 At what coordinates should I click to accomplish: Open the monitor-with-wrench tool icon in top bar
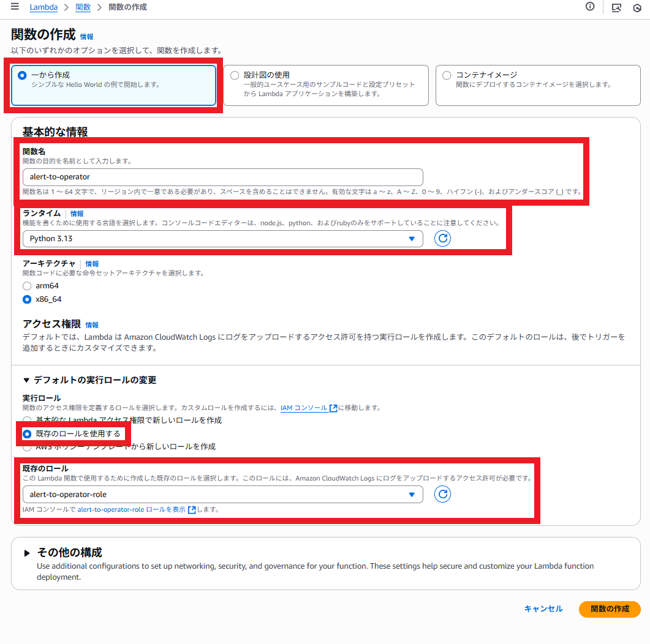(x=616, y=7)
